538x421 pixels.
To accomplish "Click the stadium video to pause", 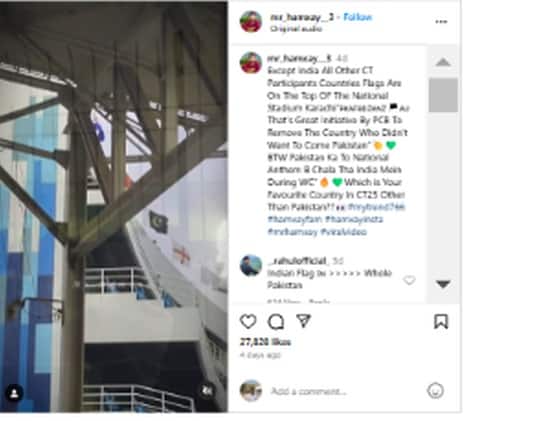I will (x=114, y=206).
